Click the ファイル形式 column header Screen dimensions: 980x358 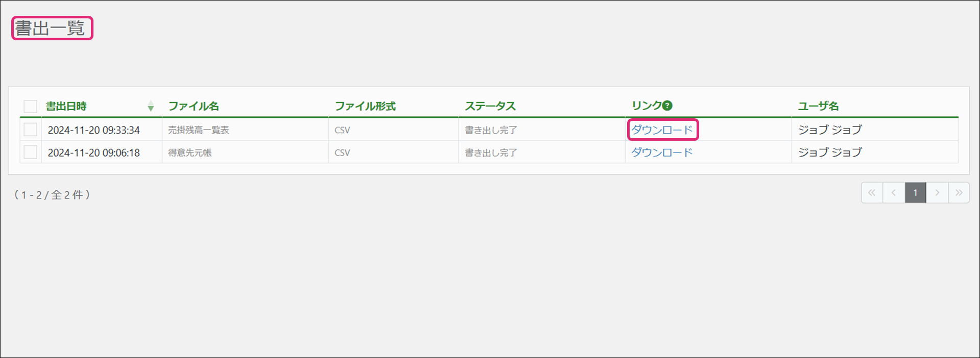coord(365,106)
